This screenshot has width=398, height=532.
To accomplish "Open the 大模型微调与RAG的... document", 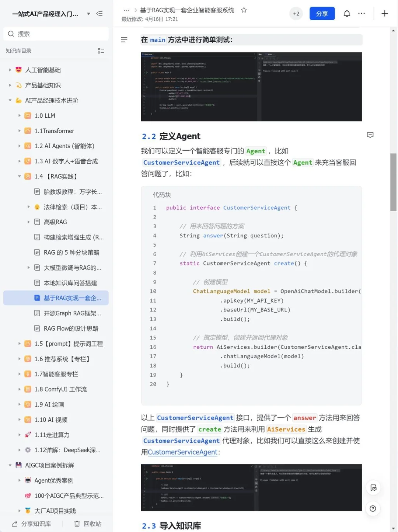I will pyautogui.click(x=73, y=268).
